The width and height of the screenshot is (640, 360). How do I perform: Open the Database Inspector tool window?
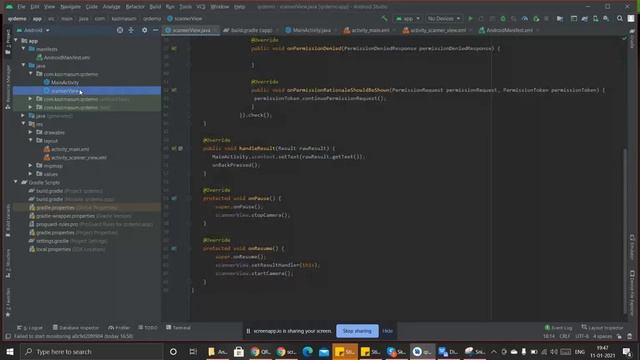(x=76, y=328)
